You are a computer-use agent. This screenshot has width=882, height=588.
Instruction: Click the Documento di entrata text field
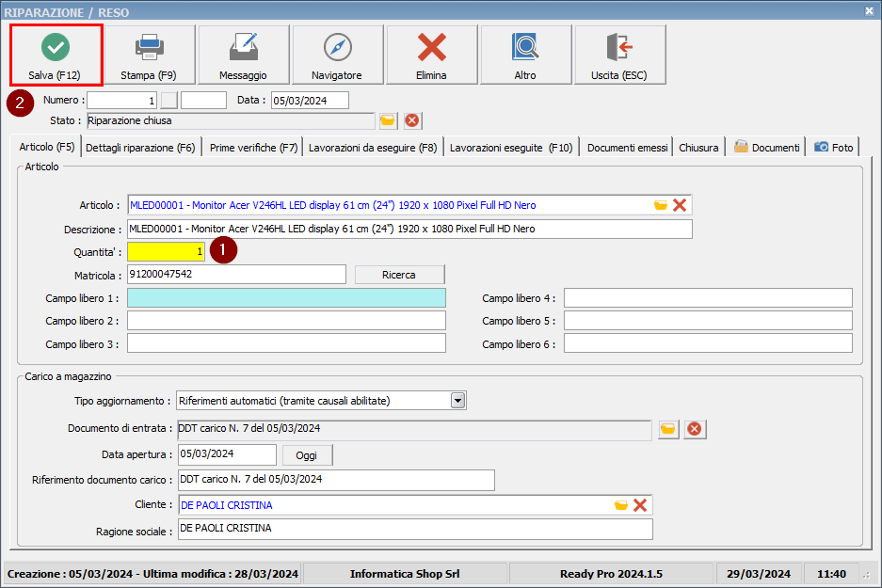tap(414, 430)
